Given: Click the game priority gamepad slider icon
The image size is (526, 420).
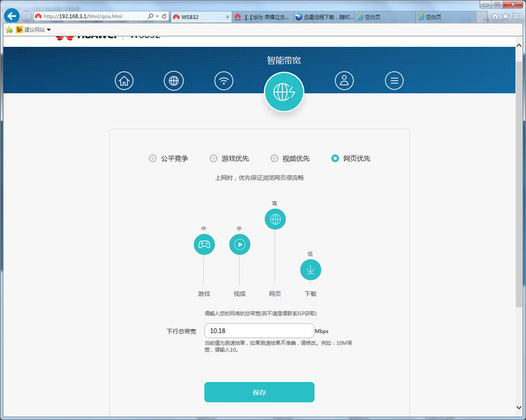Looking at the screenshot, I should [x=203, y=245].
